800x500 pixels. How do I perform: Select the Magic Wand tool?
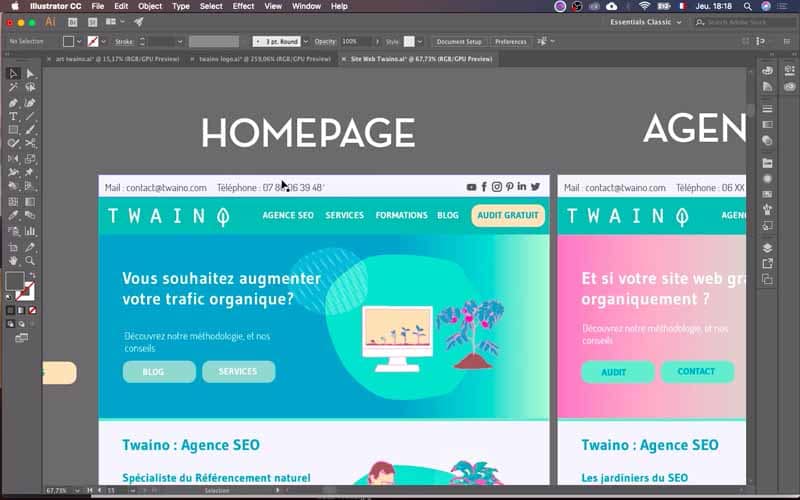[x=13, y=88]
